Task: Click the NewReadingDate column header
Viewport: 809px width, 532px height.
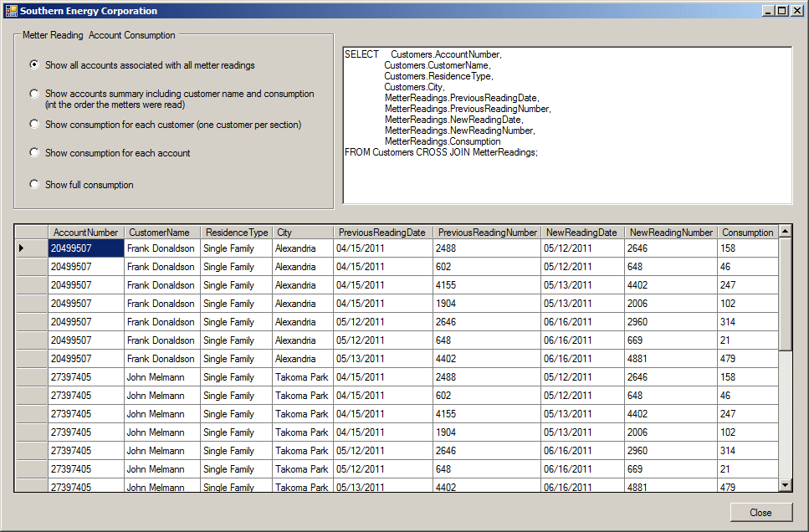Action: (582, 233)
